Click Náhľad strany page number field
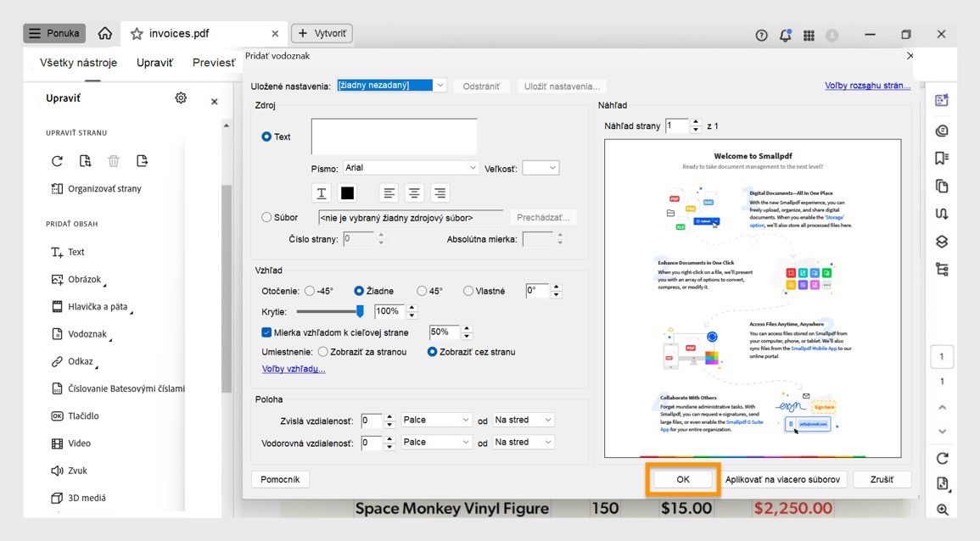The width and height of the screenshot is (980, 541). pos(677,126)
